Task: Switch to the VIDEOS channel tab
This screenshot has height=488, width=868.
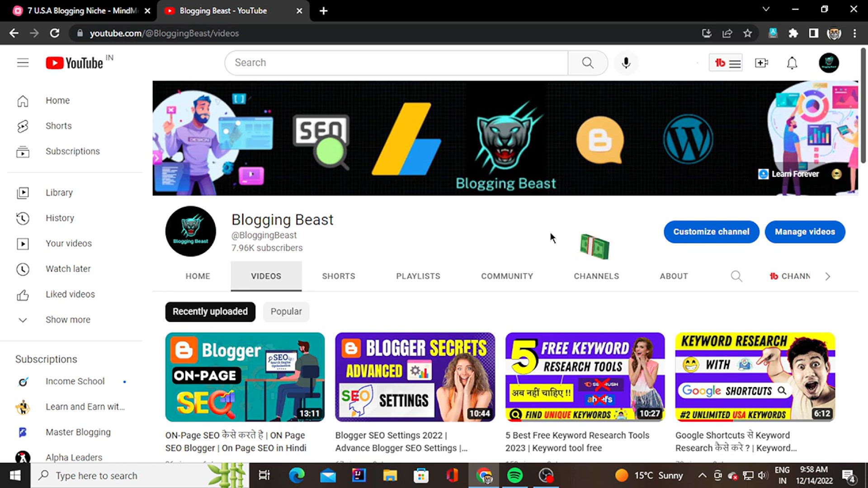Action: (x=266, y=276)
